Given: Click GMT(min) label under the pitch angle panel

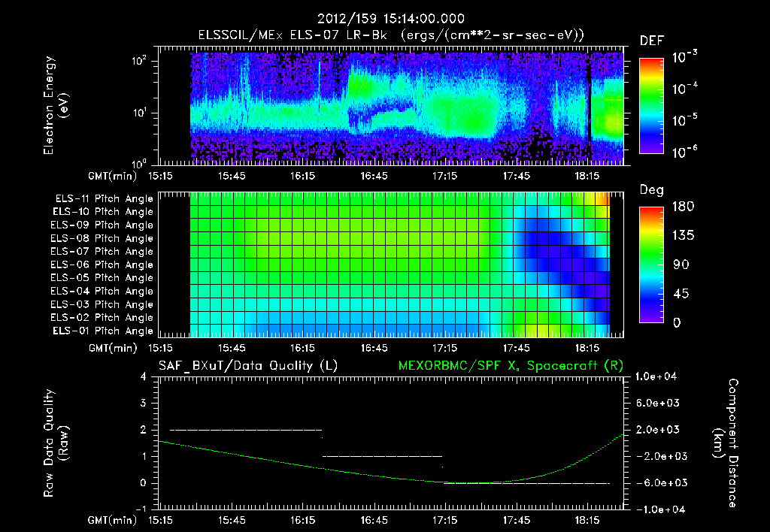Looking at the screenshot, I should (113, 348).
